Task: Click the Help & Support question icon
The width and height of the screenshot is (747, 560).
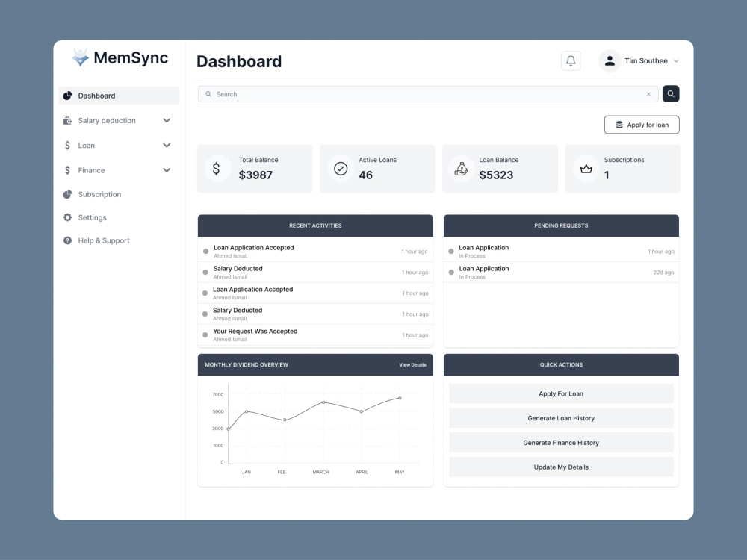Action: click(68, 240)
